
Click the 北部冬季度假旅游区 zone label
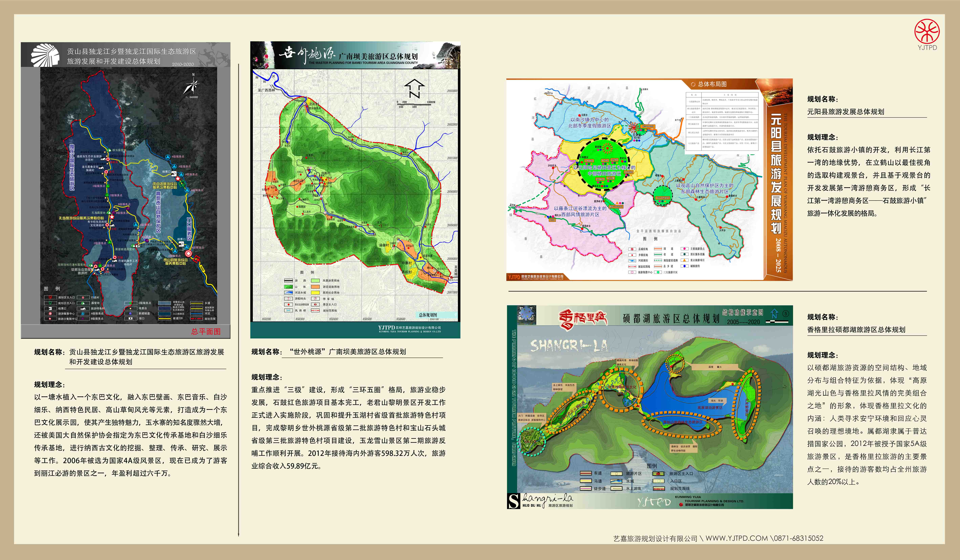(x=590, y=126)
